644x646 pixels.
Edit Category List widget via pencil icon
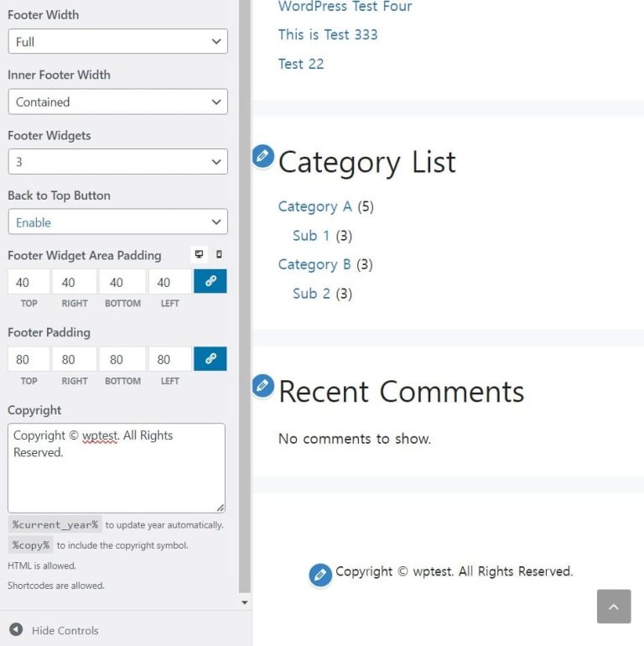tap(263, 156)
